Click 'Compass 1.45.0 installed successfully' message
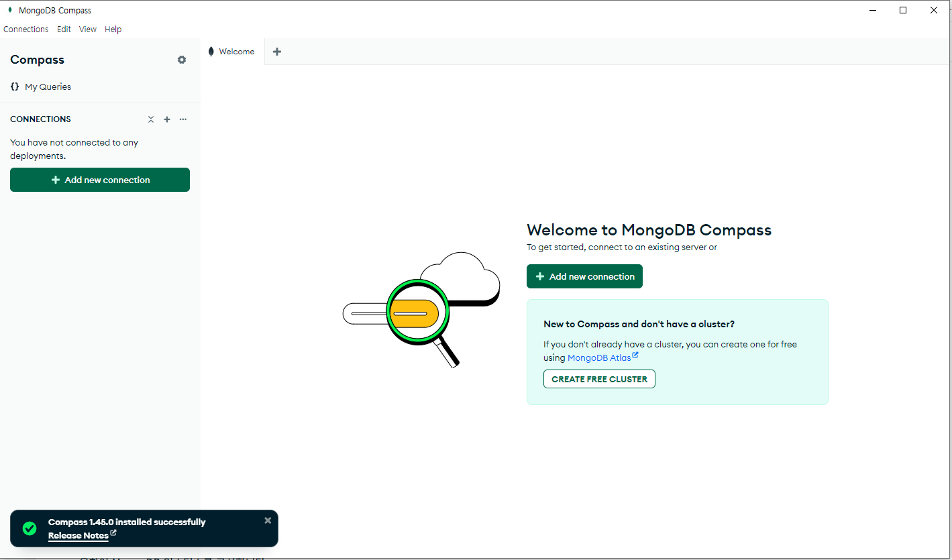Image resolution: width=952 pixels, height=560 pixels. pos(127,522)
